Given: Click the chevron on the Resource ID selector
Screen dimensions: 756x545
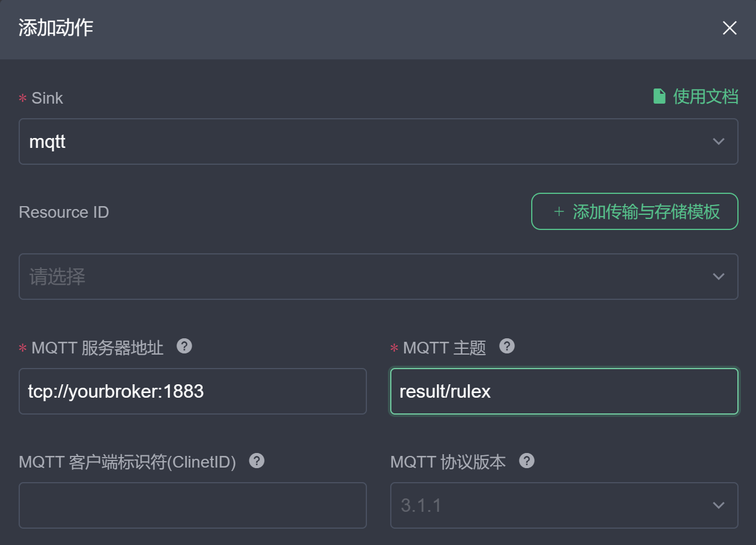Looking at the screenshot, I should 718,277.
